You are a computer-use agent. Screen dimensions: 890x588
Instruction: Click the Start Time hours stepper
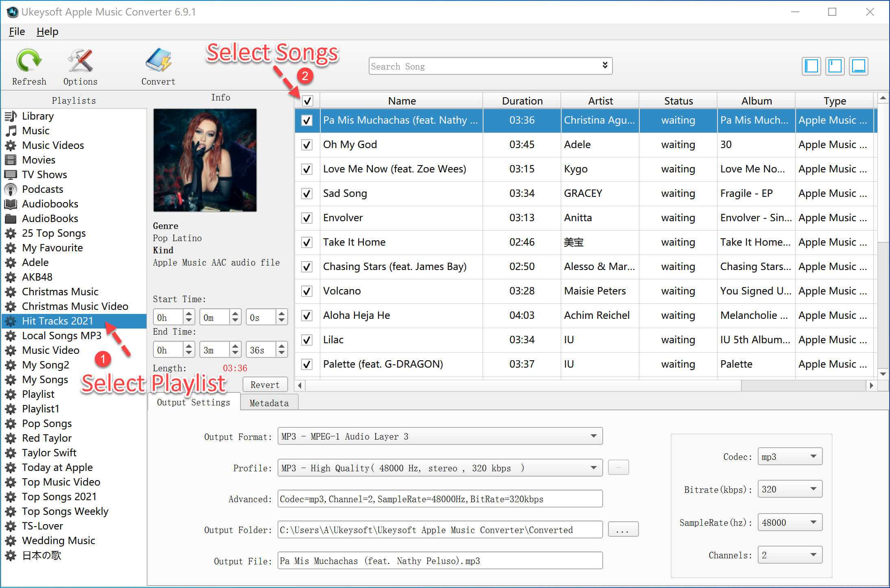pyautogui.click(x=188, y=317)
